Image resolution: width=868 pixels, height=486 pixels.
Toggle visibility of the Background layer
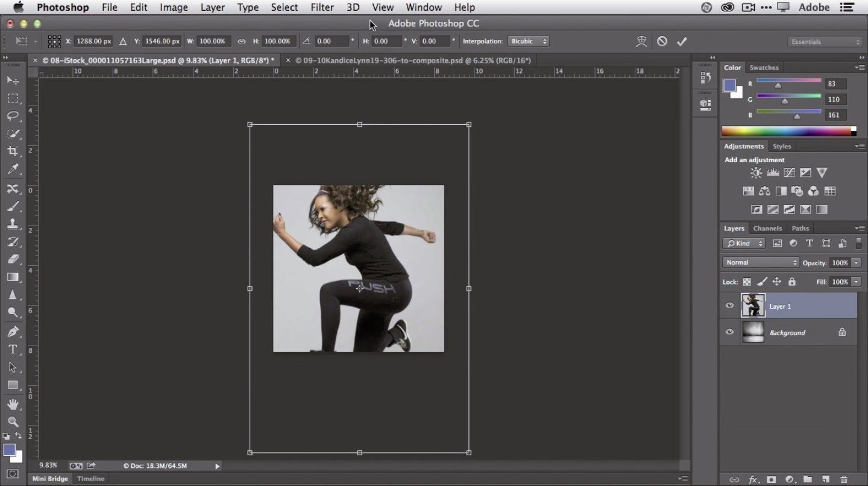pos(729,332)
